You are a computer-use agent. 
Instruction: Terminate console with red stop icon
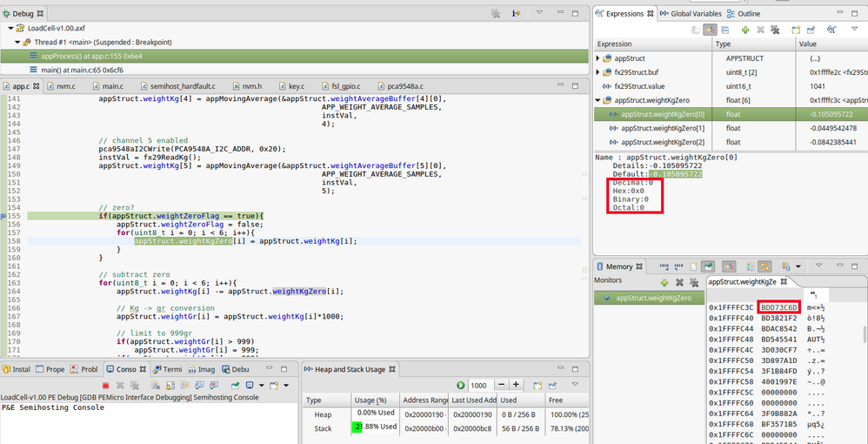coord(105,386)
